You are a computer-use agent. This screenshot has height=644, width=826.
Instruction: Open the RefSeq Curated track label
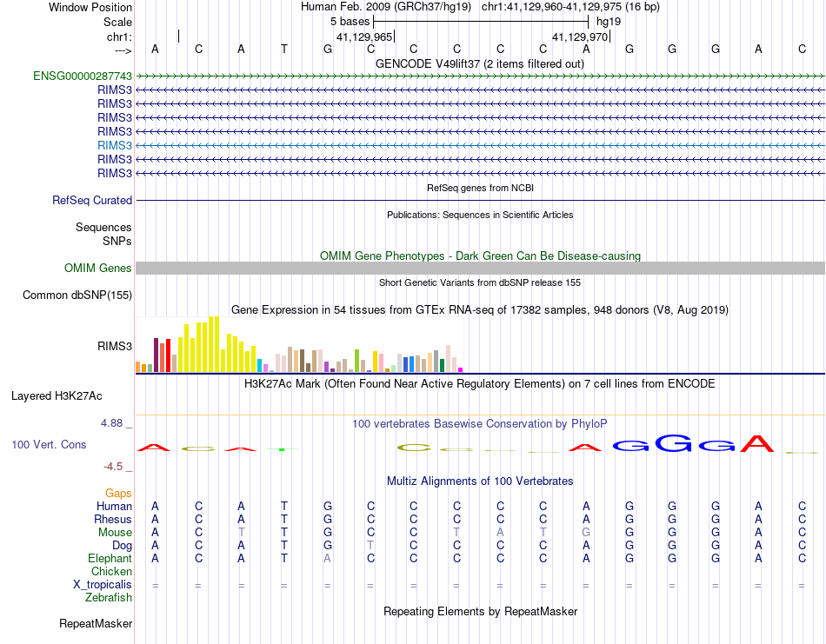(x=92, y=200)
